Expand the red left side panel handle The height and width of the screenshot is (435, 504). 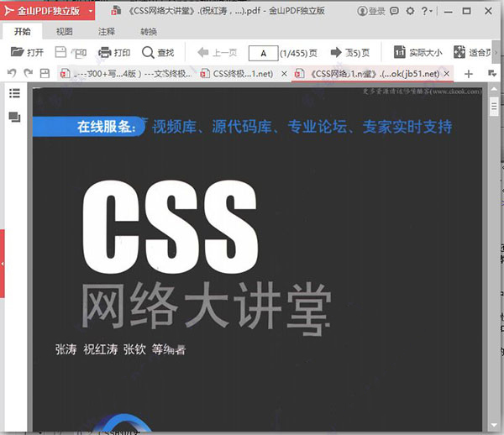(x=2, y=264)
